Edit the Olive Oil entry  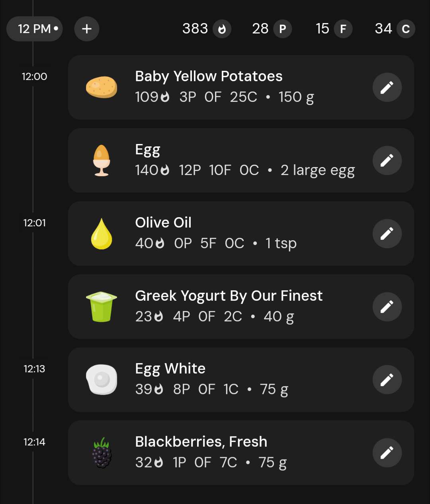tap(387, 234)
